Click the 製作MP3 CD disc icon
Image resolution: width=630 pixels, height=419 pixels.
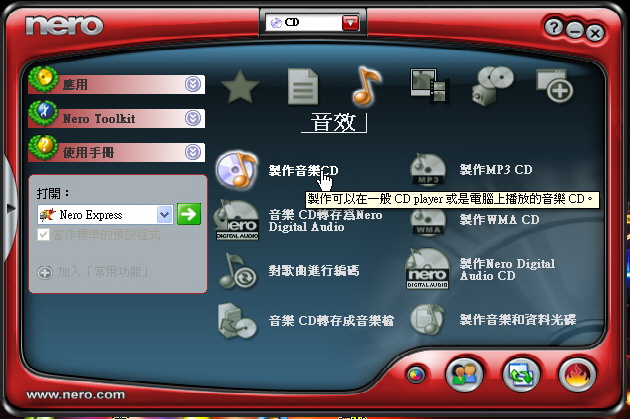(428, 171)
